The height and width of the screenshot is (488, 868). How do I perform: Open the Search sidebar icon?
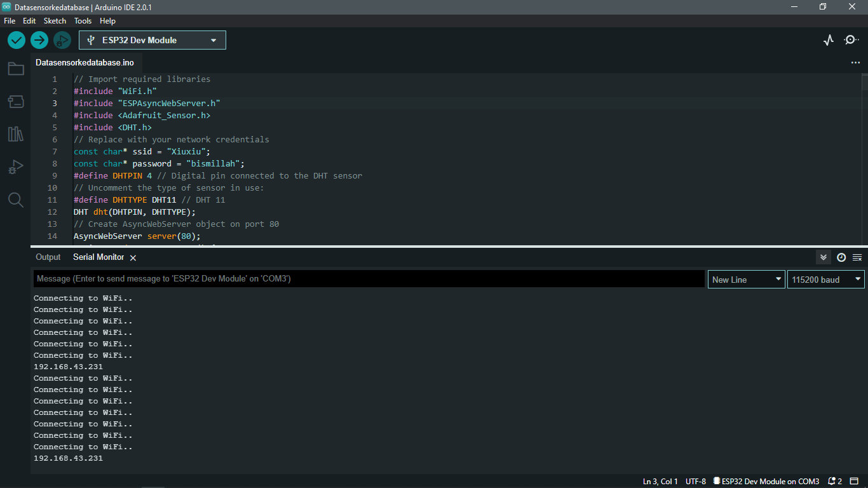point(15,200)
